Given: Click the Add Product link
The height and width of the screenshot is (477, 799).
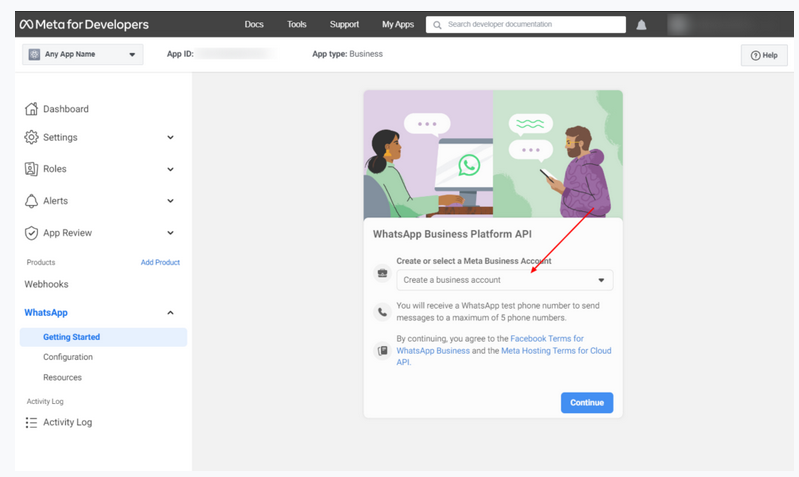Looking at the screenshot, I should tap(160, 262).
